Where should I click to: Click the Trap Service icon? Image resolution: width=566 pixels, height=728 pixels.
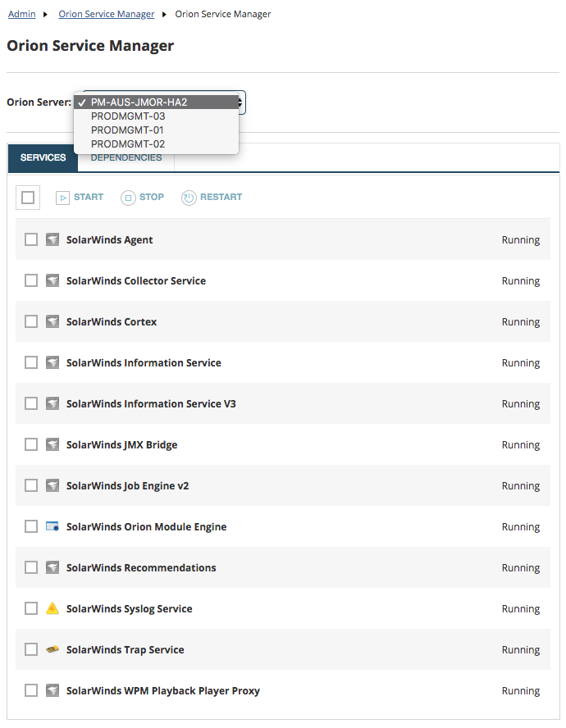(52, 649)
